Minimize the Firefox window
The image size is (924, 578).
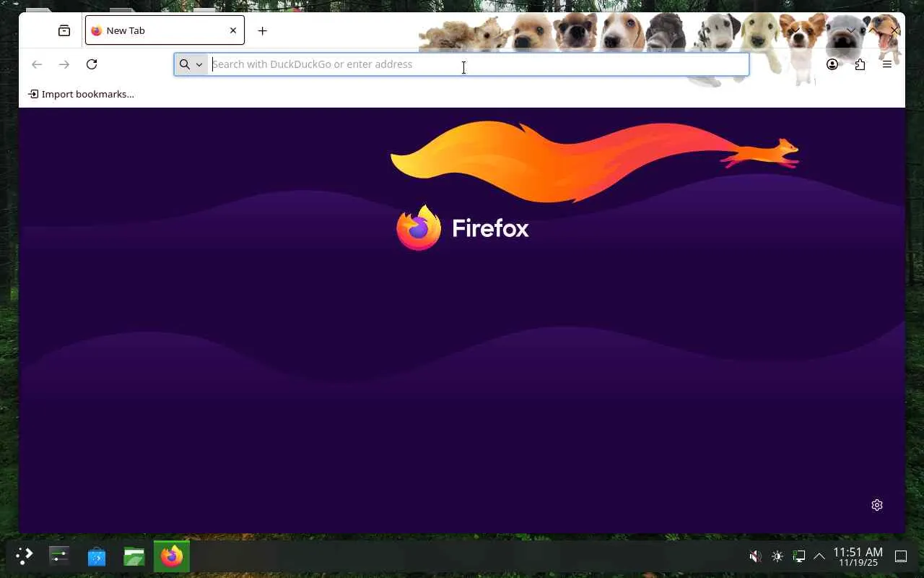pos(851,30)
